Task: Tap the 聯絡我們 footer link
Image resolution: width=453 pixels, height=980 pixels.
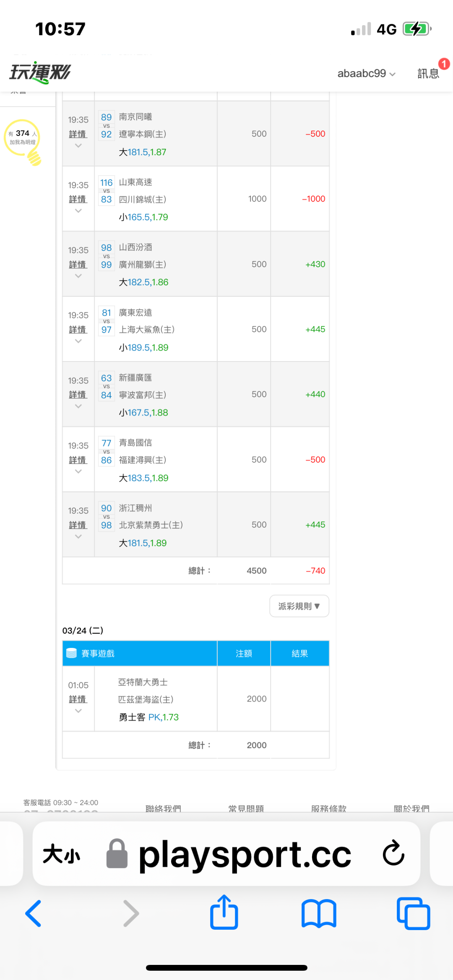Action: pyautogui.click(x=163, y=808)
